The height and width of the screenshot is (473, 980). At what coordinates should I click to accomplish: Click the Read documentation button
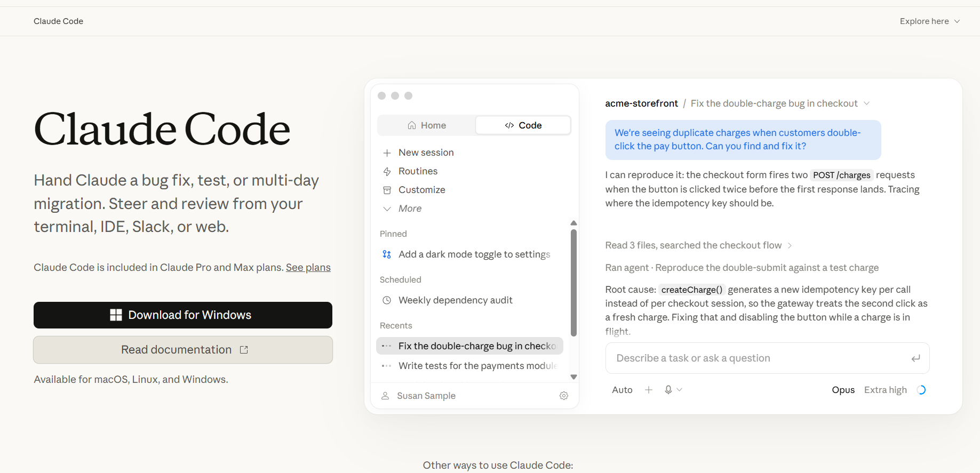click(x=183, y=350)
